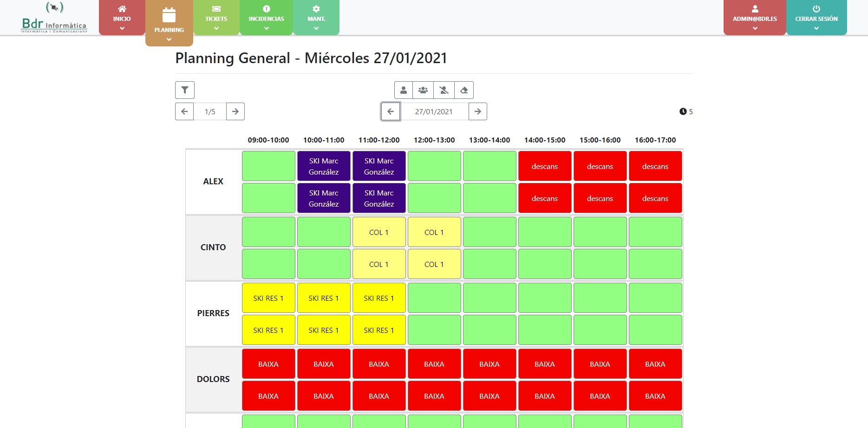Go to previous day before 27/01/2021
Viewport: 868px width, 428px height.
tap(391, 111)
